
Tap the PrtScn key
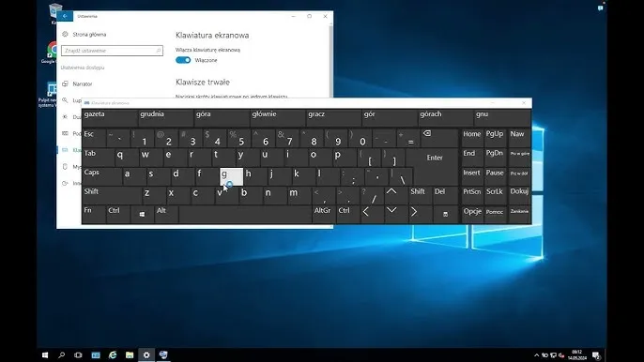pos(472,196)
